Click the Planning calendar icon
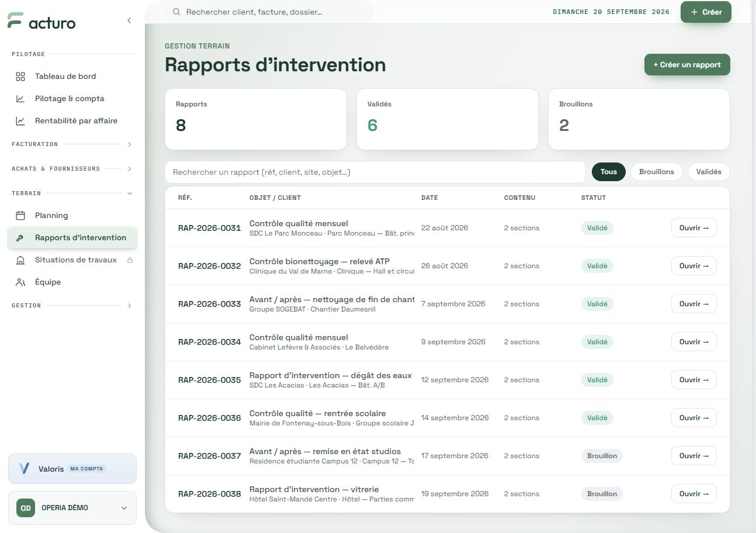Viewport: 756px width, 533px height. tap(20, 216)
